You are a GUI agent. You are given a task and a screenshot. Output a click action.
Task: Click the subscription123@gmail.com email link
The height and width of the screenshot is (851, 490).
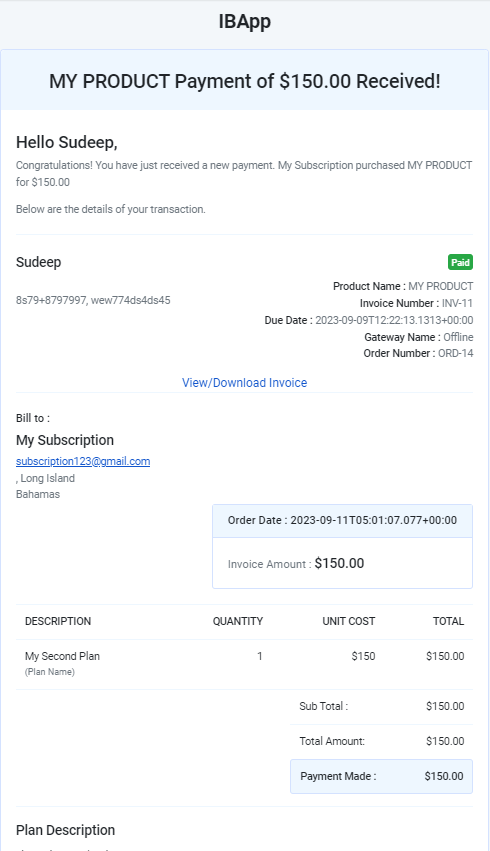(83, 461)
